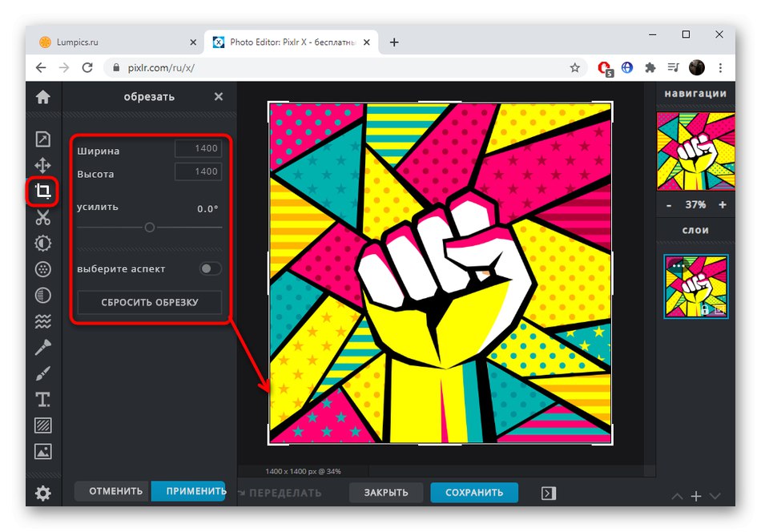Select the Crop tool
The width and height of the screenshot is (761, 532).
pyautogui.click(x=42, y=191)
